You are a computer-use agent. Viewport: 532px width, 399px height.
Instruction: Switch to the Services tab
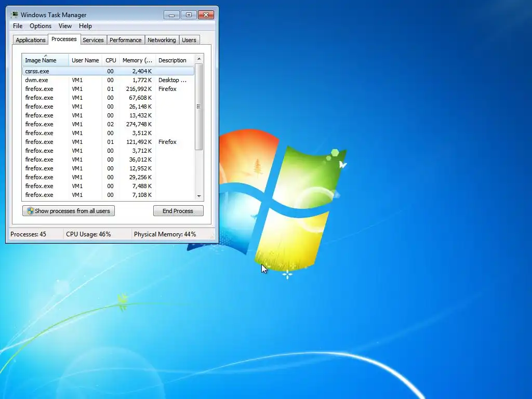point(94,40)
